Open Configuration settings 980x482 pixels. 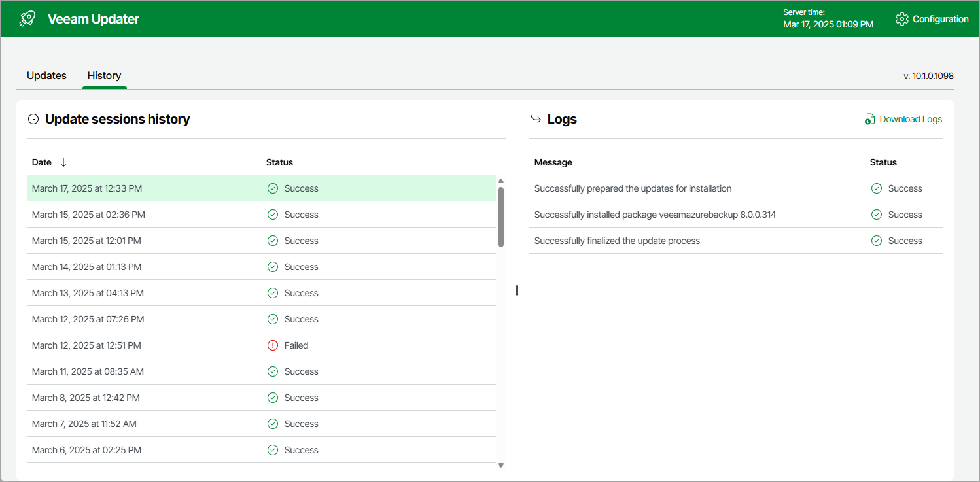932,19
